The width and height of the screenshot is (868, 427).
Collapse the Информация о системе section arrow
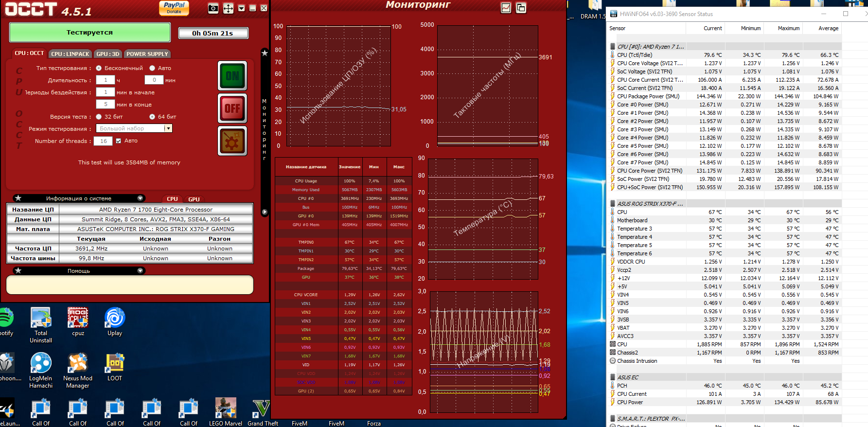tap(140, 198)
